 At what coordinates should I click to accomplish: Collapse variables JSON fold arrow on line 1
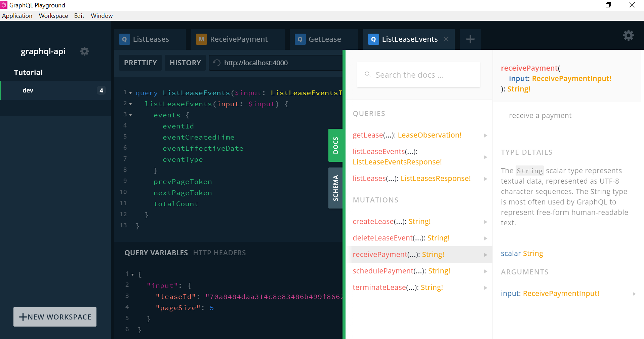click(x=132, y=274)
